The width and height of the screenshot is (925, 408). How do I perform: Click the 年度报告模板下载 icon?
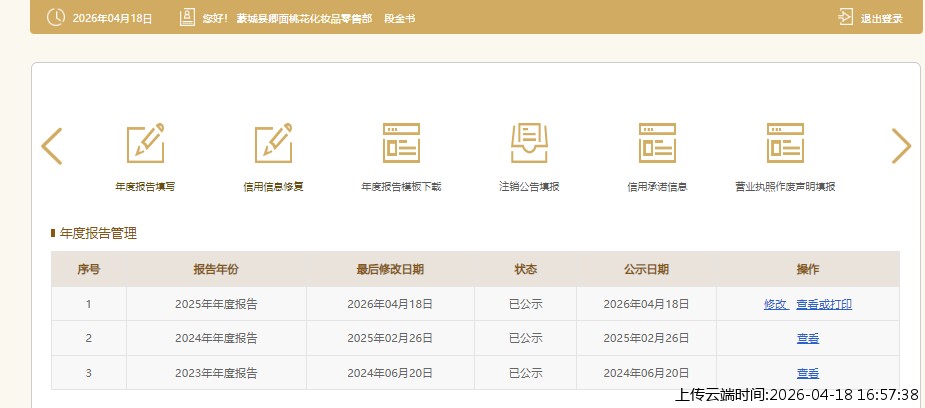[x=401, y=143]
